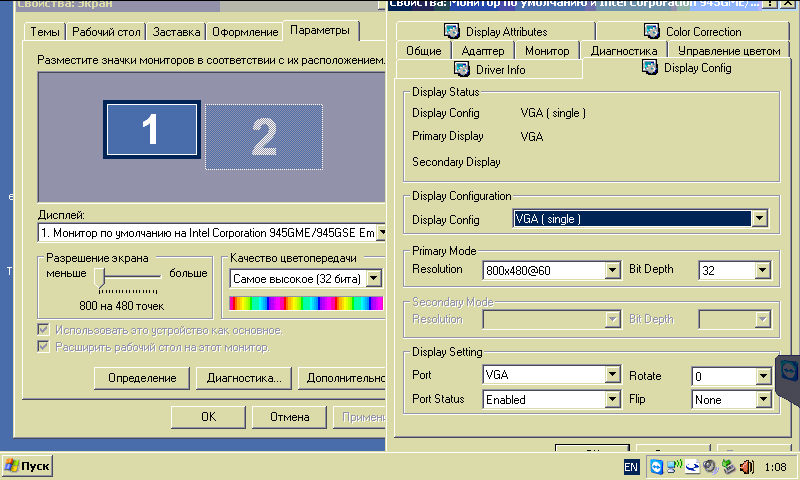
Task: Toggle 'Расширить рабочий стол на этот монитор' checkbox
Action: (44, 347)
